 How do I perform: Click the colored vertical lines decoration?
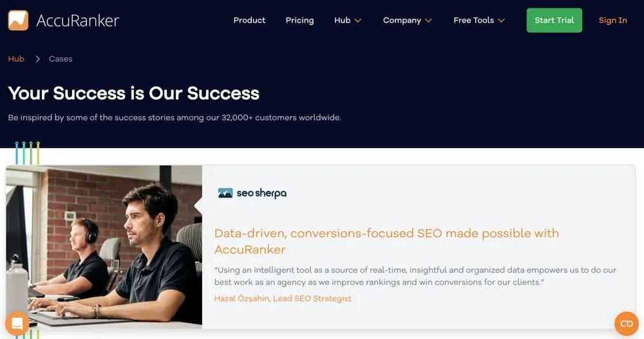pos(28,153)
